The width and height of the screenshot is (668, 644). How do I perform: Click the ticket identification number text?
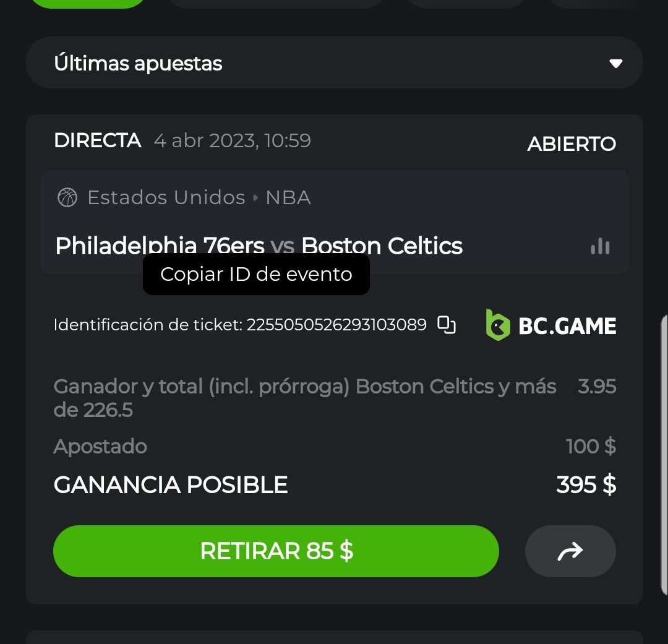click(336, 325)
